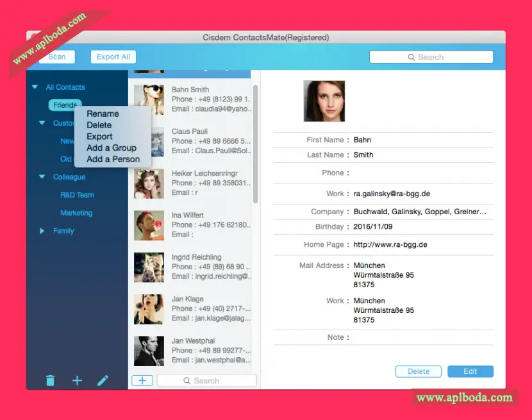Image resolution: width=532 pixels, height=420 pixels.
Task: Expand the Family group triangle
Action: tap(42, 231)
